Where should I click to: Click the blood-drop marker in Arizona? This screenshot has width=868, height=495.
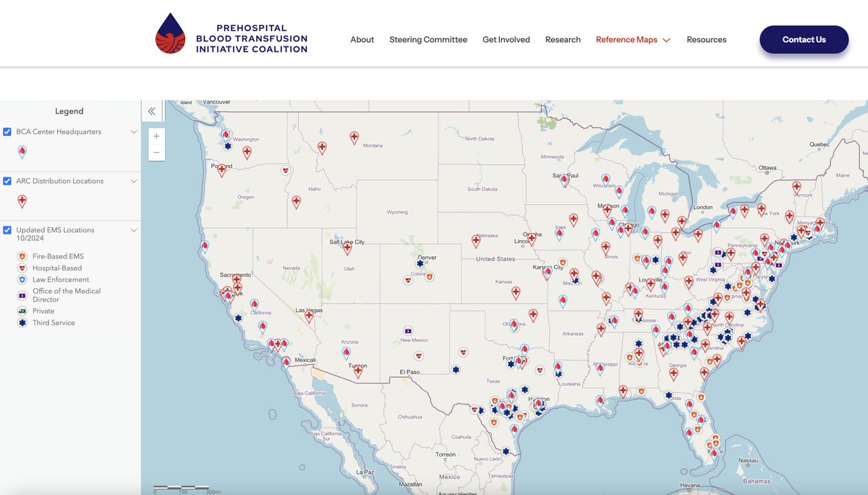[346, 353]
